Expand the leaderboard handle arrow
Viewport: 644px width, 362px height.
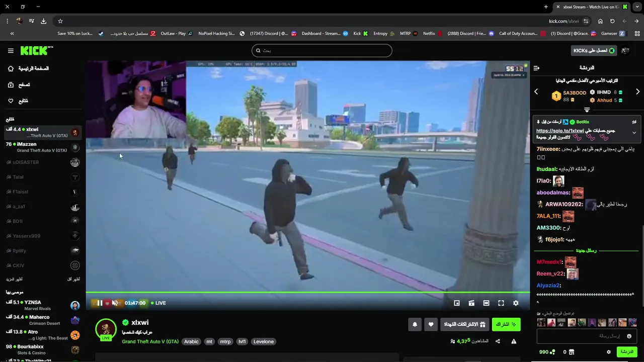587,110
